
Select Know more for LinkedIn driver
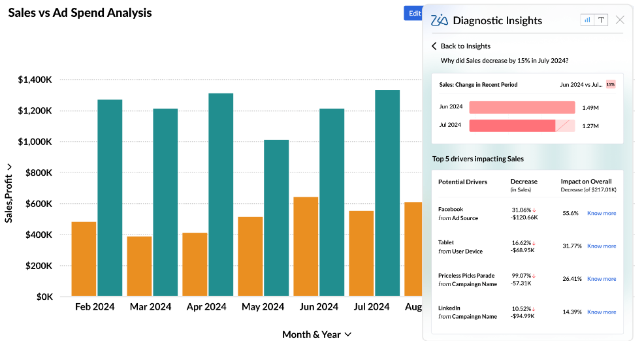click(x=601, y=312)
